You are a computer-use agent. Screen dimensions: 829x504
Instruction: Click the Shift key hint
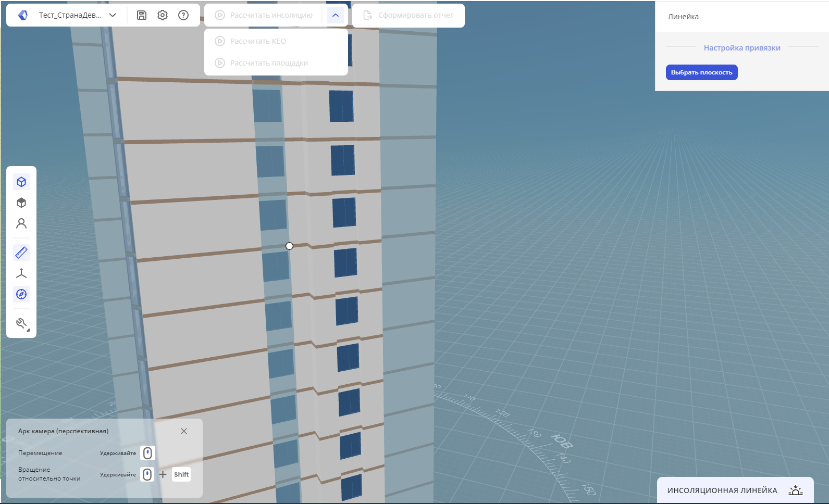[x=181, y=474]
